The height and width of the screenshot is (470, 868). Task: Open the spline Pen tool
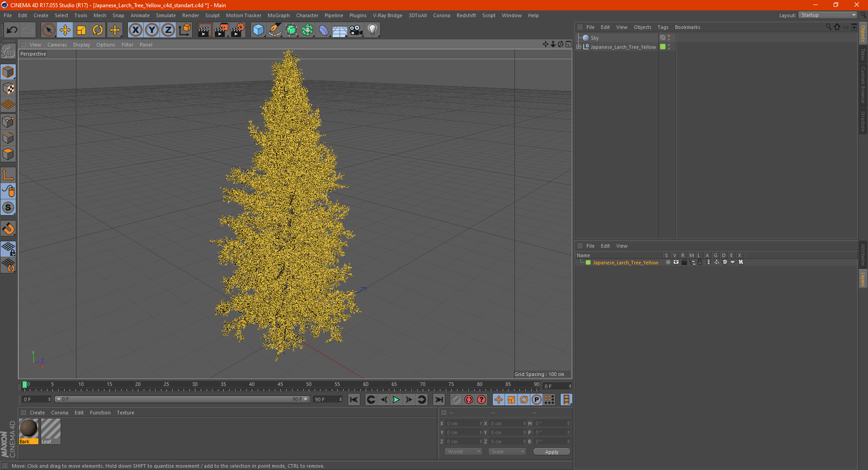(x=275, y=30)
